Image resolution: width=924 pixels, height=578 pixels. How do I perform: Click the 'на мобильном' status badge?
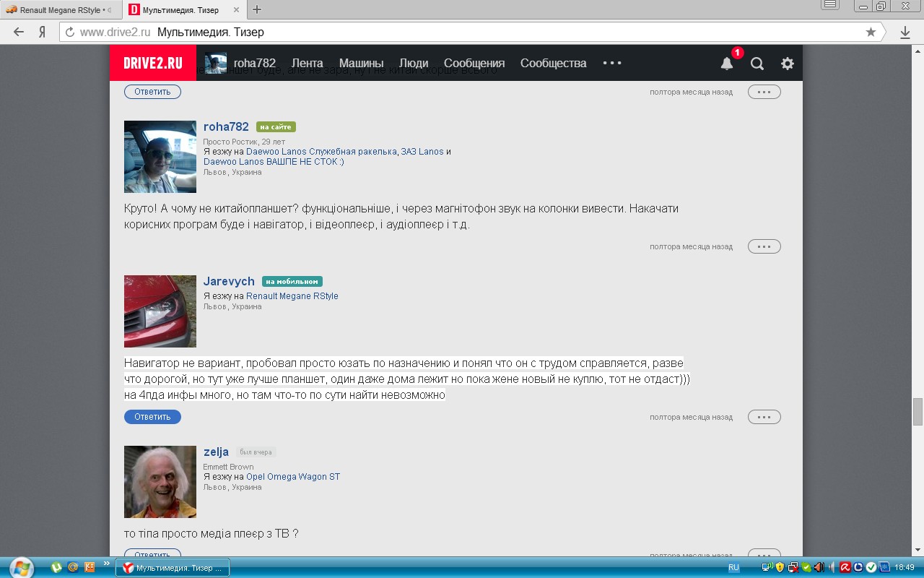(x=292, y=282)
